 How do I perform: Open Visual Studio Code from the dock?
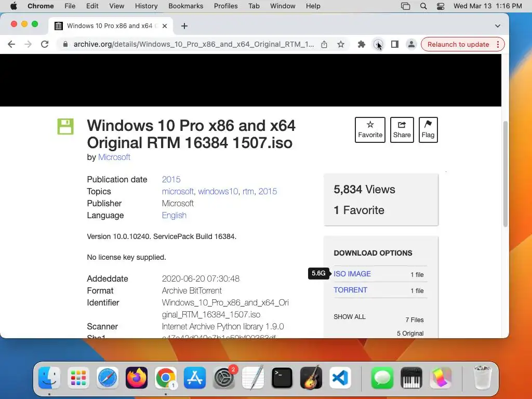pos(340,378)
